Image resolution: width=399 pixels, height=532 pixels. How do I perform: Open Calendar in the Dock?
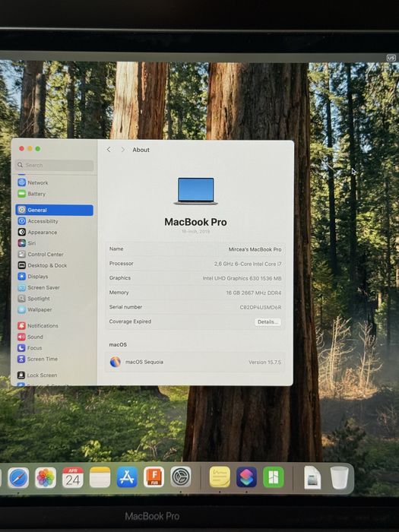pos(73,477)
